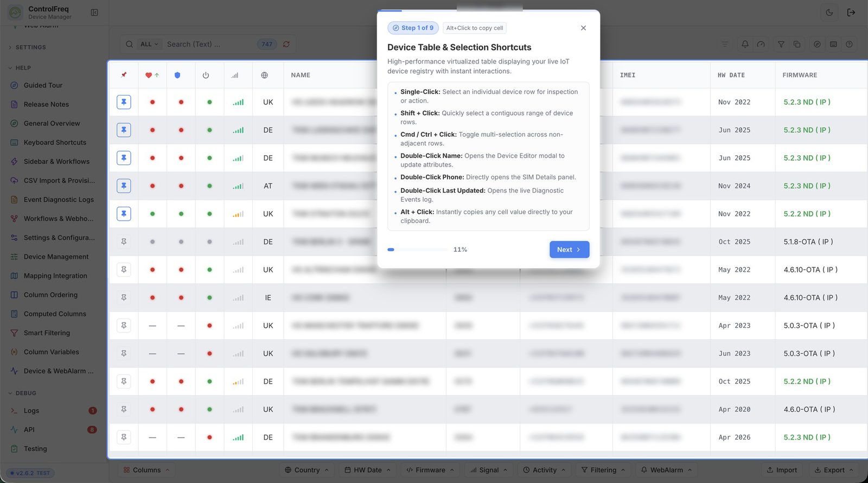Sort by the power column header
This screenshot has width=868, height=483.
(206, 75)
